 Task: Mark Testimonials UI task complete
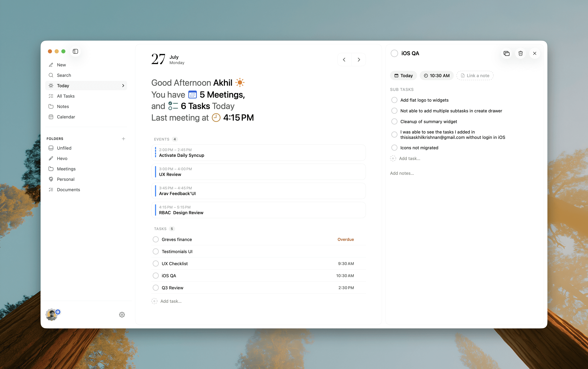156,252
